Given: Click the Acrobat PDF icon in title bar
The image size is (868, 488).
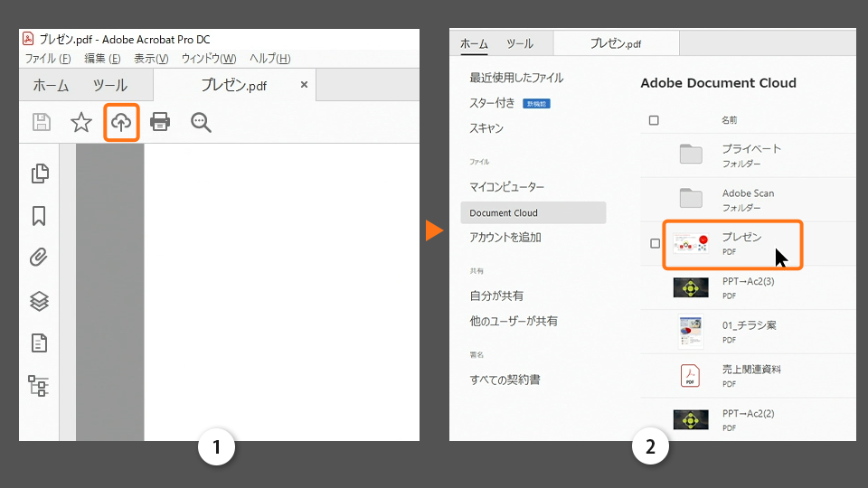Looking at the screenshot, I should (x=28, y=39).
